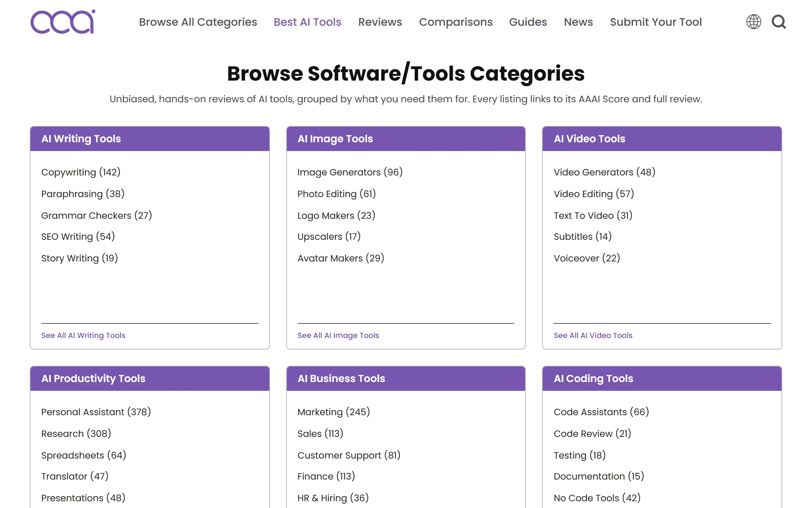Go to Best AI Tools
This screenshot has height=508, width=812.
click(307, 22)
